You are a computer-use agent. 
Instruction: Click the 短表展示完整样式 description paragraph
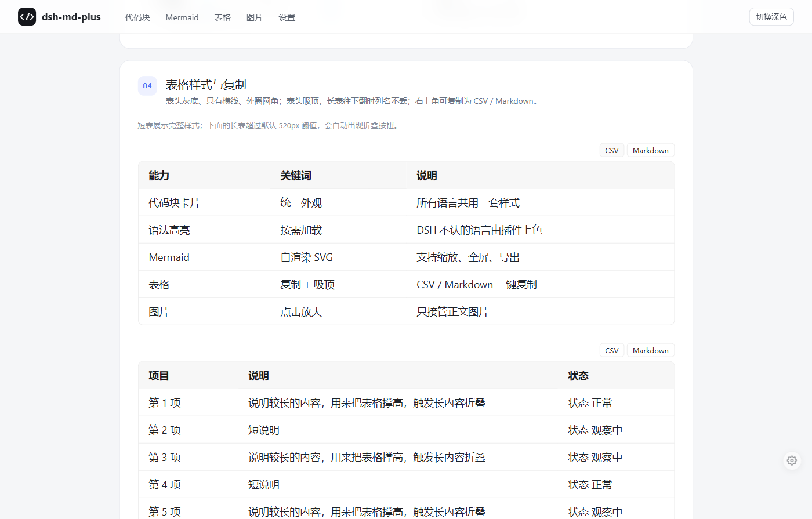point(269,125)
